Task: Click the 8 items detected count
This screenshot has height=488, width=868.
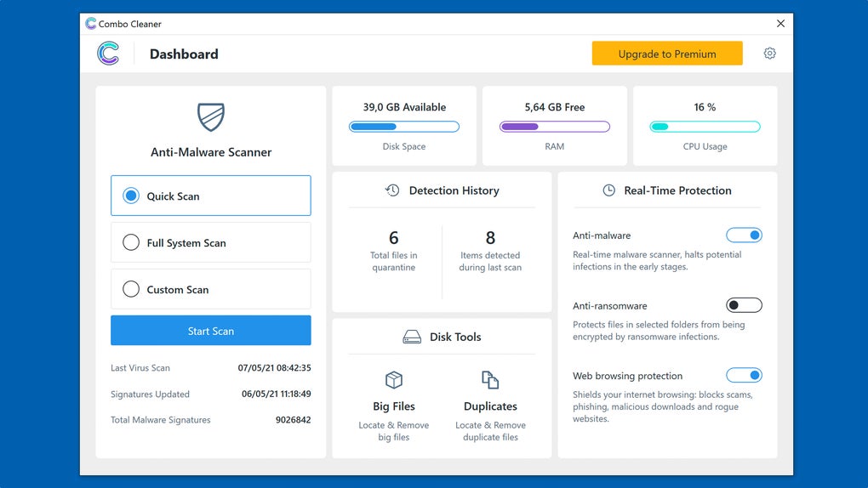Action: click(490, 238)
